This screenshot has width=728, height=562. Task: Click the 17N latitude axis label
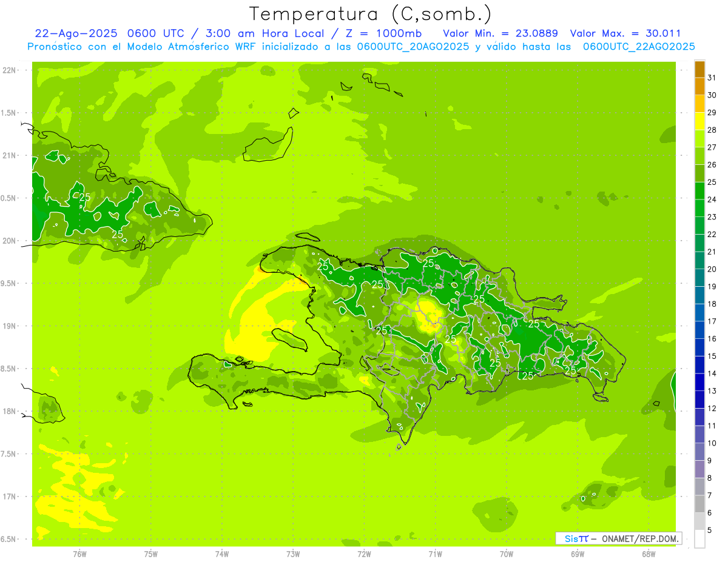point(10,497)
